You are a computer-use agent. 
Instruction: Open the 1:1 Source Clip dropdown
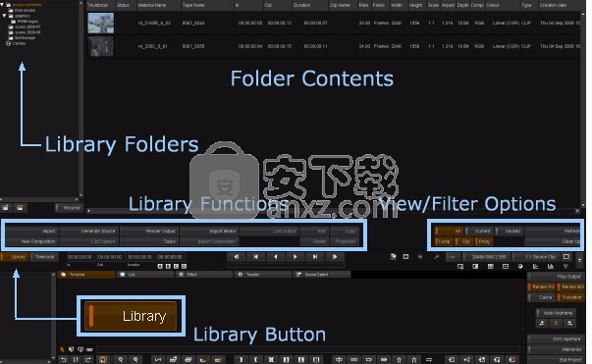[536, 257]
